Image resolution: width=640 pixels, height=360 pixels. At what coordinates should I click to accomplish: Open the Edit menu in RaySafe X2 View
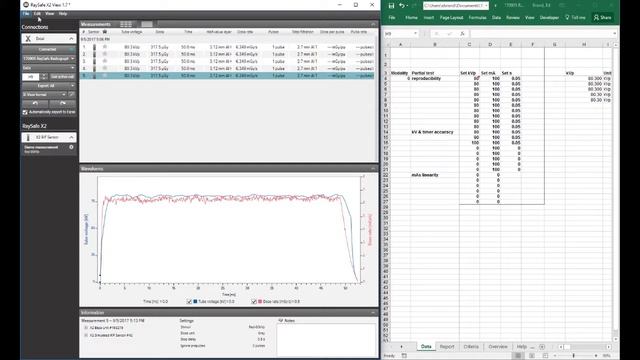37,13
